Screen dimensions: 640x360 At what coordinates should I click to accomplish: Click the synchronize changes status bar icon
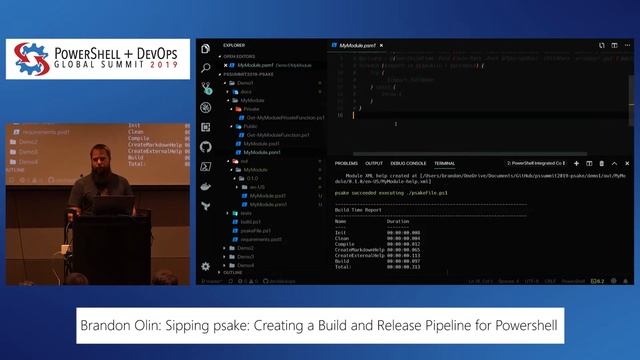(231, 281)
